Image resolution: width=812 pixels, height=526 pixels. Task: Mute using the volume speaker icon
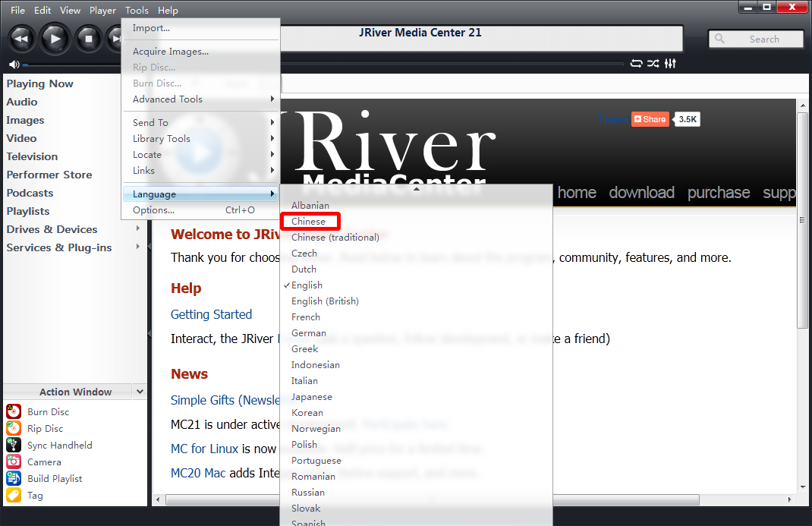[14, 65]
